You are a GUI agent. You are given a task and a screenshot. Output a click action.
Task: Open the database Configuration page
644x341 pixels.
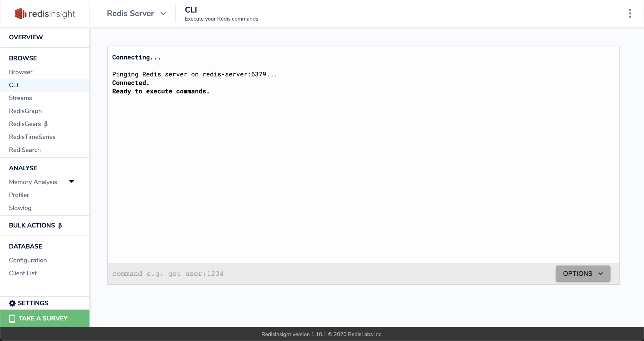28,260
